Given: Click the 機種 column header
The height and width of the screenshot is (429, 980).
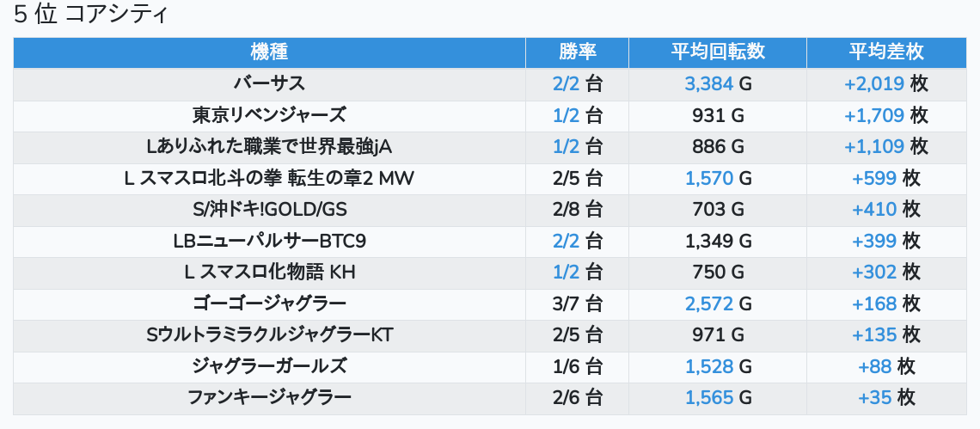Looking at the screenshot, I should [269, 52].
